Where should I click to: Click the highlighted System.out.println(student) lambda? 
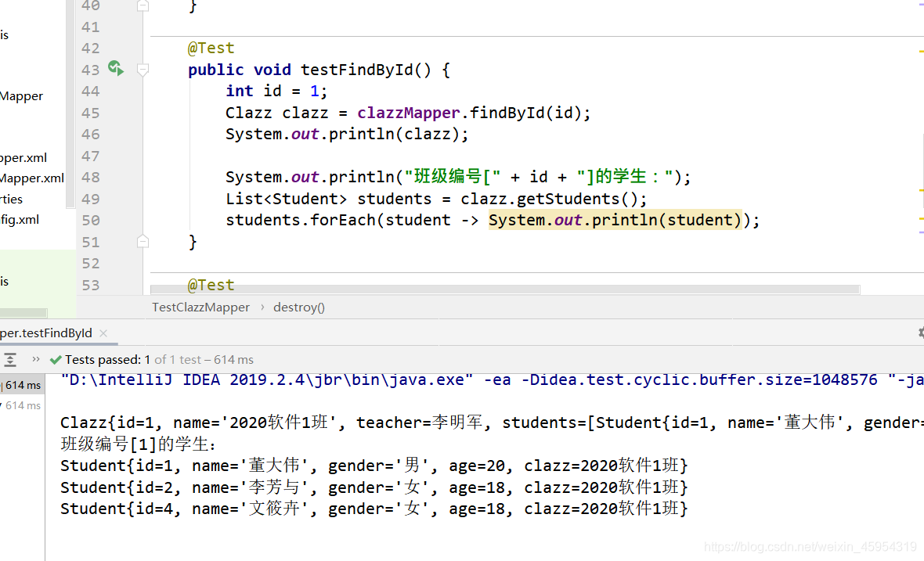tap(615, 220)
